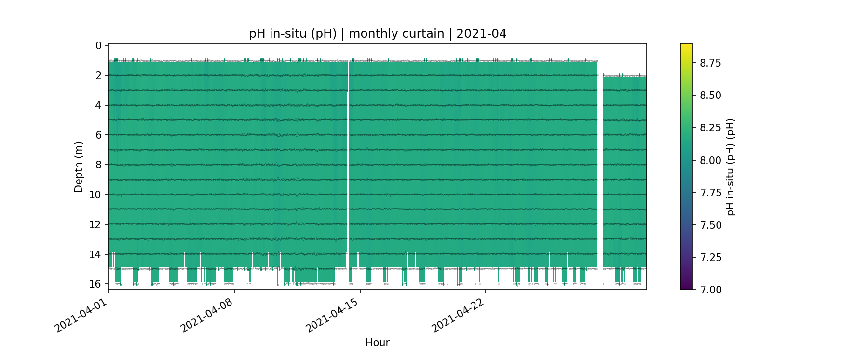Click the "Hour" x-axis label
This screenshot has width=868, height=362.
point(377,343)
